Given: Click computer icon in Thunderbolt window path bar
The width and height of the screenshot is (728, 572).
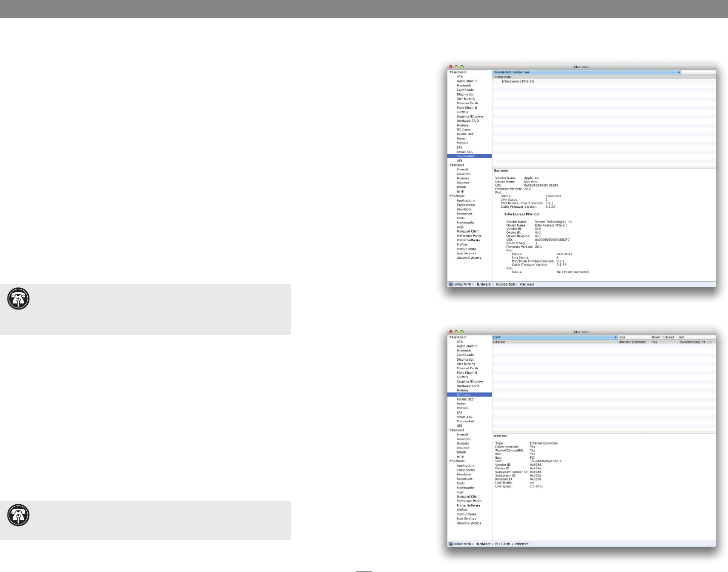Looking at the screenshot, I should tap(451, 284).
